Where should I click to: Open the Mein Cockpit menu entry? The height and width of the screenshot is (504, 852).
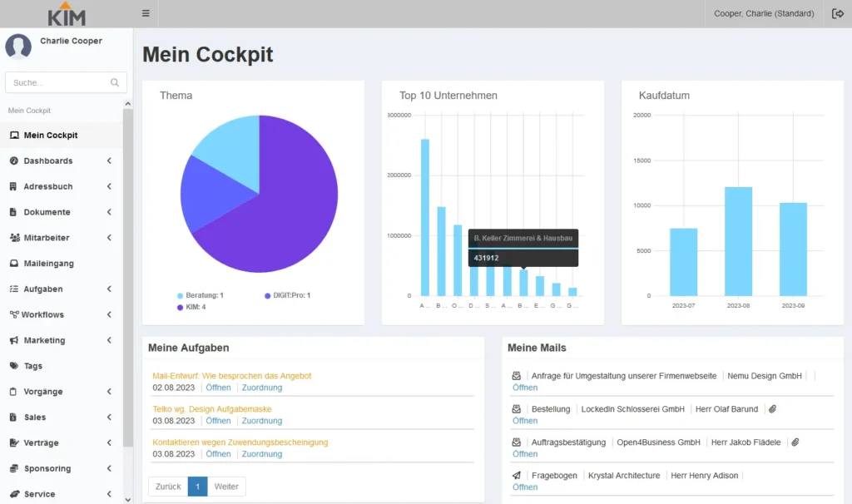coord(50,135)
